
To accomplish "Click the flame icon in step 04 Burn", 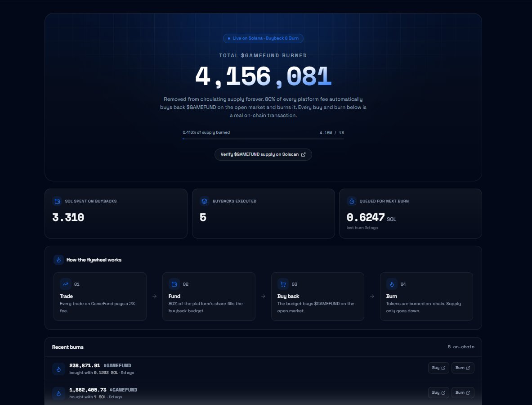I will point(392,284).
